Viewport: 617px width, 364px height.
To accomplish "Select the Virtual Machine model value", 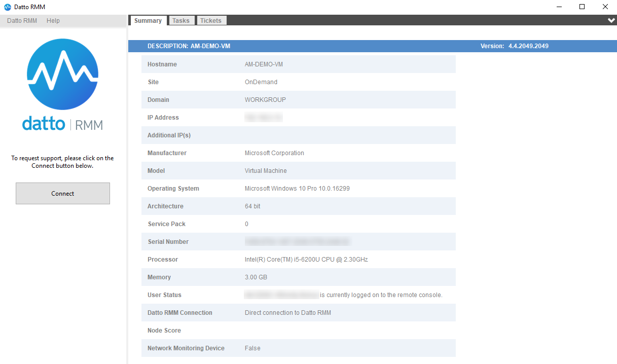I will 266,171.
